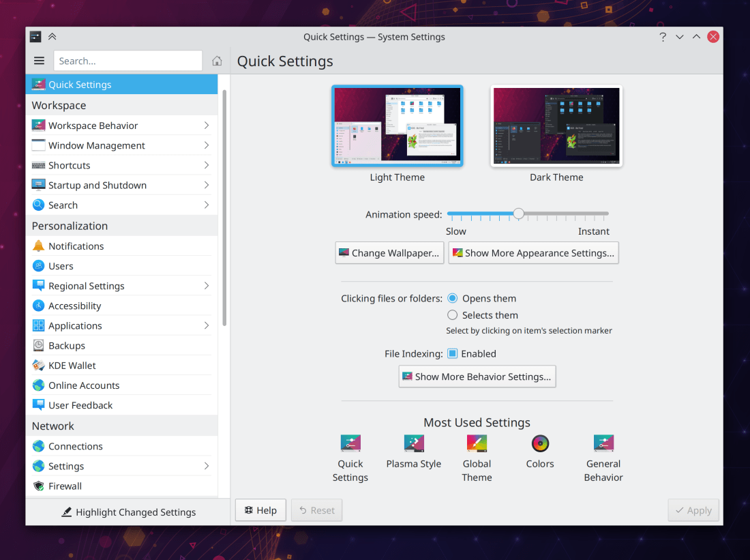Click the home icon next to search
750x560 pixels.
[x=217, y=61]
